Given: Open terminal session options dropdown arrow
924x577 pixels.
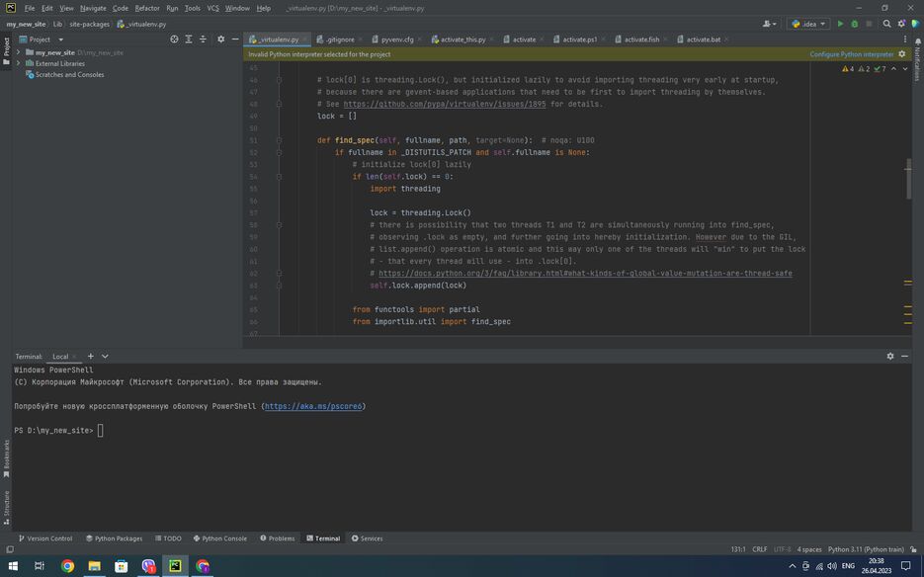Looking at the screenshot, I should click(105, 356).
